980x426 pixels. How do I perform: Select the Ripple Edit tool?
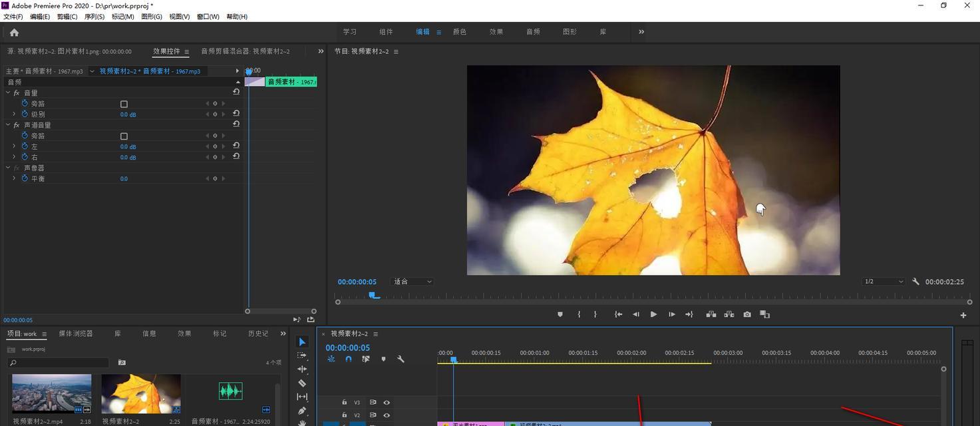[x=302, y=369]
